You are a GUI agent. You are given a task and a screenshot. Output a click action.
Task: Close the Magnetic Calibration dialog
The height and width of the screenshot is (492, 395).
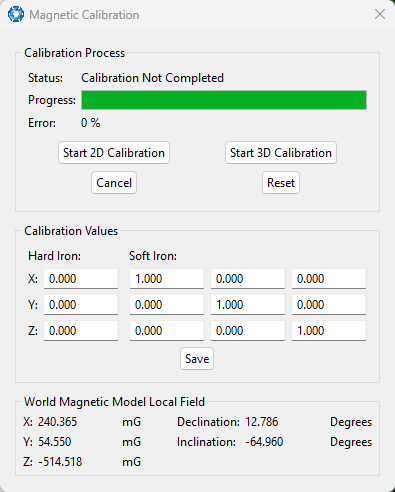tap(380, 14)
